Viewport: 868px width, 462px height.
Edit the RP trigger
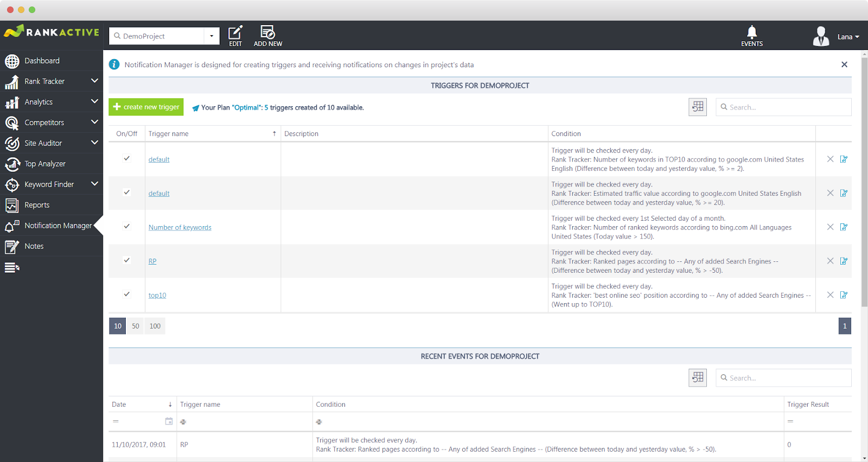tap(844, 261)
